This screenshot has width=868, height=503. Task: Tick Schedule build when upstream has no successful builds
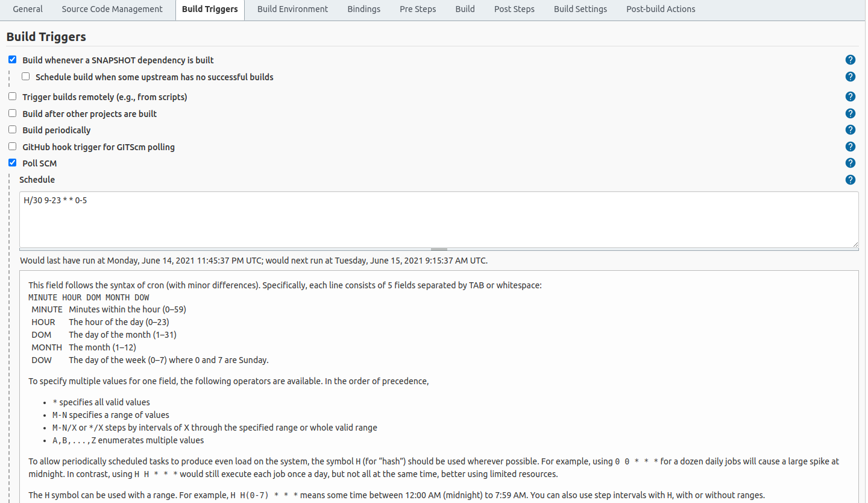[25, 77]
